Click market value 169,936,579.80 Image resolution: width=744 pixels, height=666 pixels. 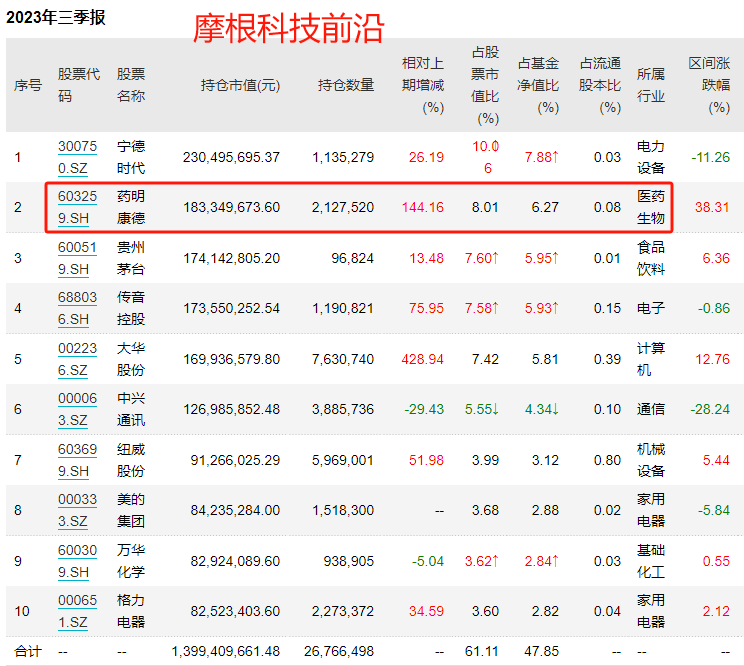coord(232,359)
